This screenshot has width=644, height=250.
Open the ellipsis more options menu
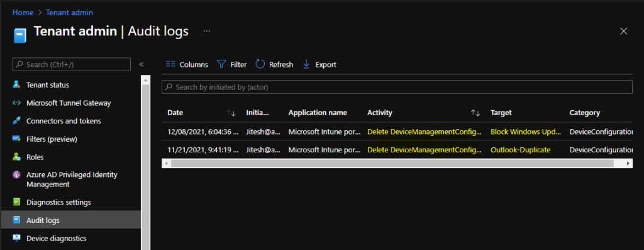tap(206, 31)
